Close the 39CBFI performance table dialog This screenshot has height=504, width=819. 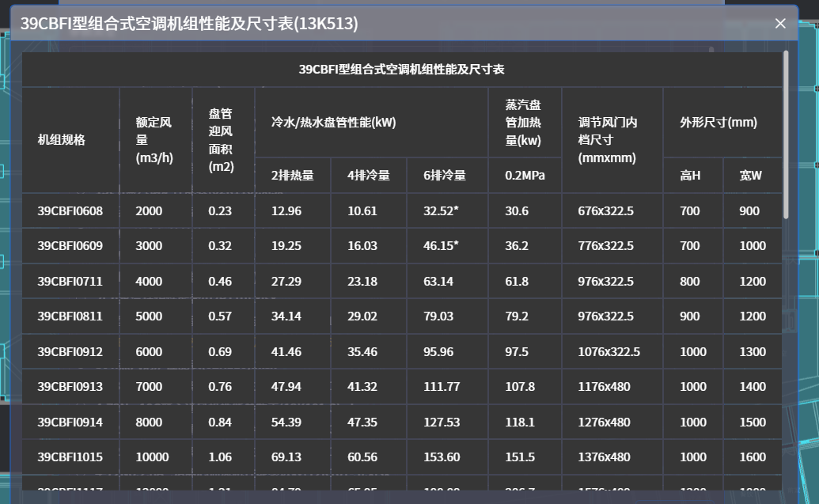click(780, 24)
